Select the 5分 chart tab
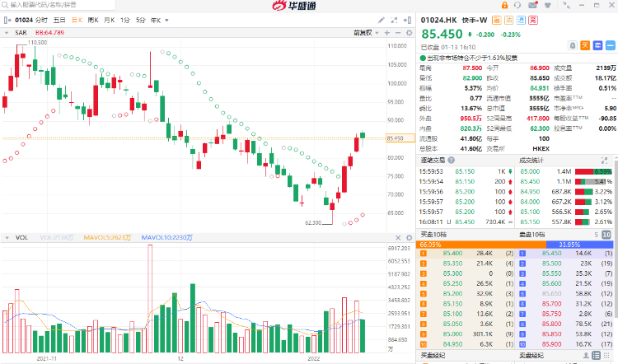 click(x=141, y=20)
